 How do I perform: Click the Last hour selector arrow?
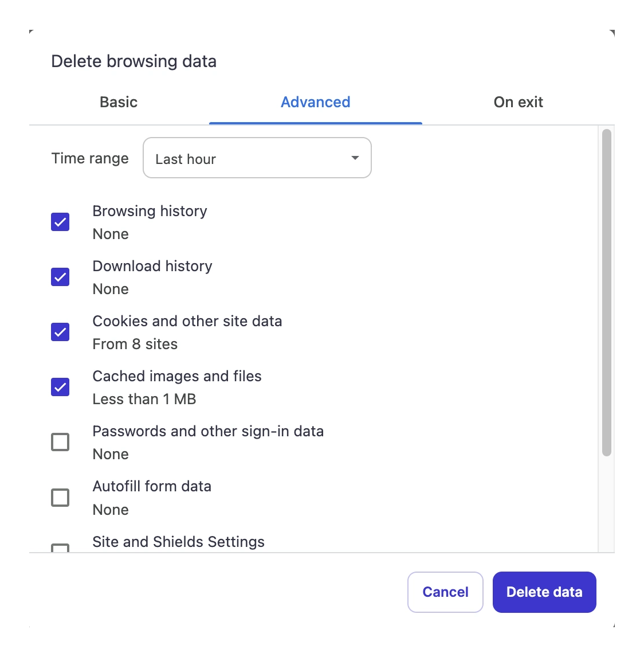[x=354, y=158]
